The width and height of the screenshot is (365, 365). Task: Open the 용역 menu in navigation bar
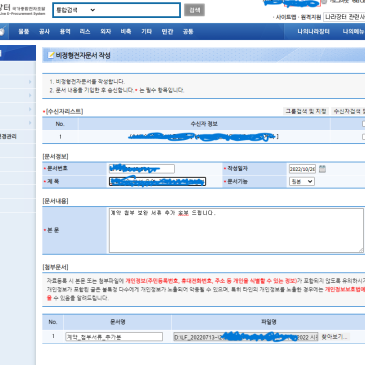click(65, 32)
